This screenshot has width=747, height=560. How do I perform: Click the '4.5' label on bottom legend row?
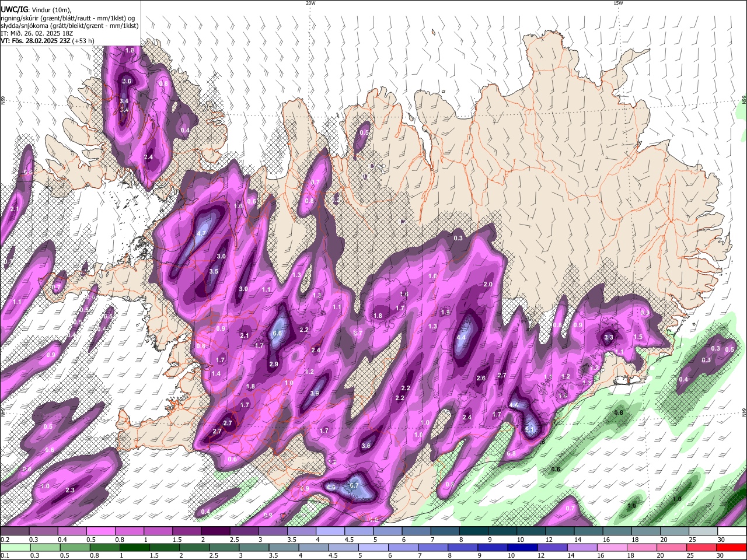tap(333, 555)
